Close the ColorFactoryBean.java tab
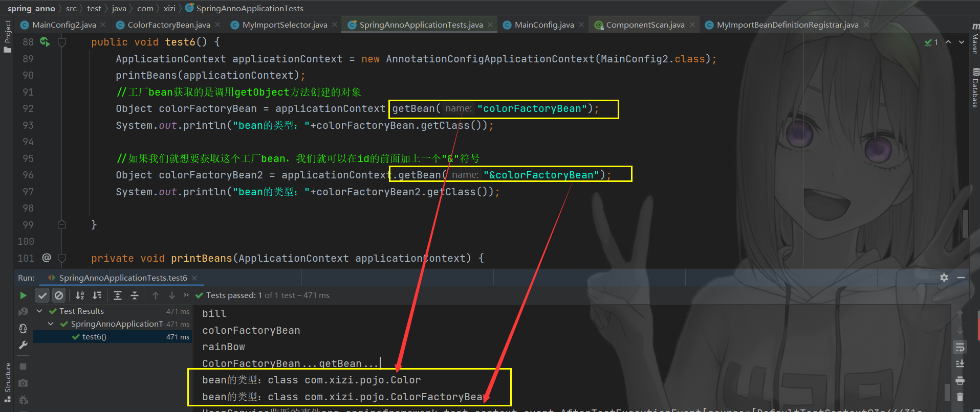 (217, 25)
